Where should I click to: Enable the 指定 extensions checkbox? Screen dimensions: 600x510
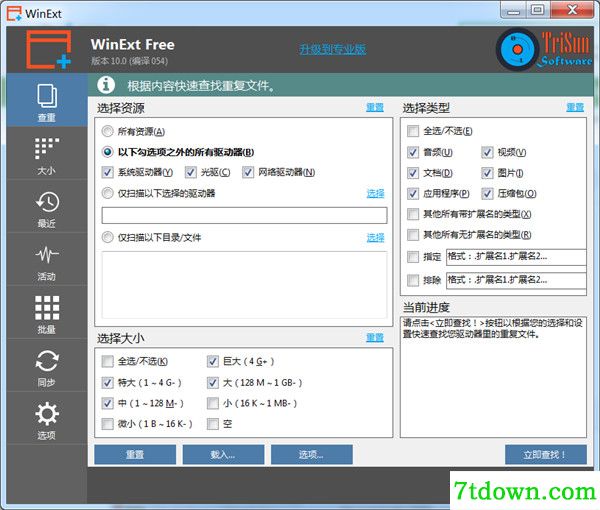coord(413,257)
